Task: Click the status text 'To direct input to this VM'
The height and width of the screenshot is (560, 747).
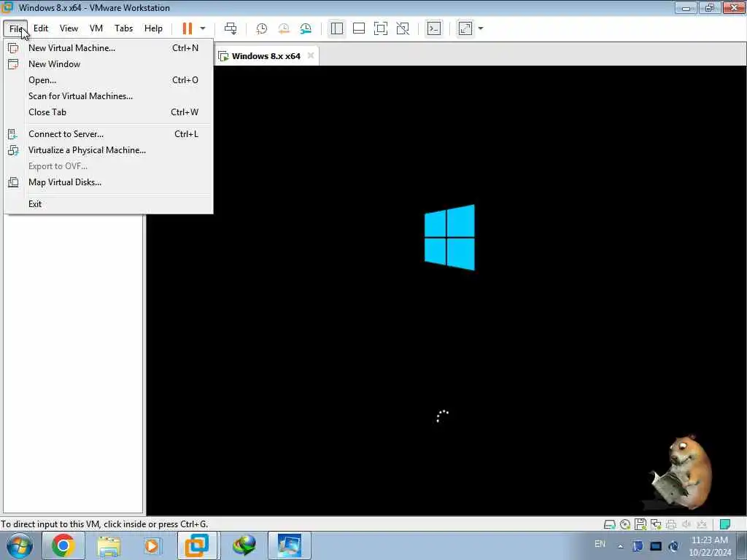Action: coord(104,524)
